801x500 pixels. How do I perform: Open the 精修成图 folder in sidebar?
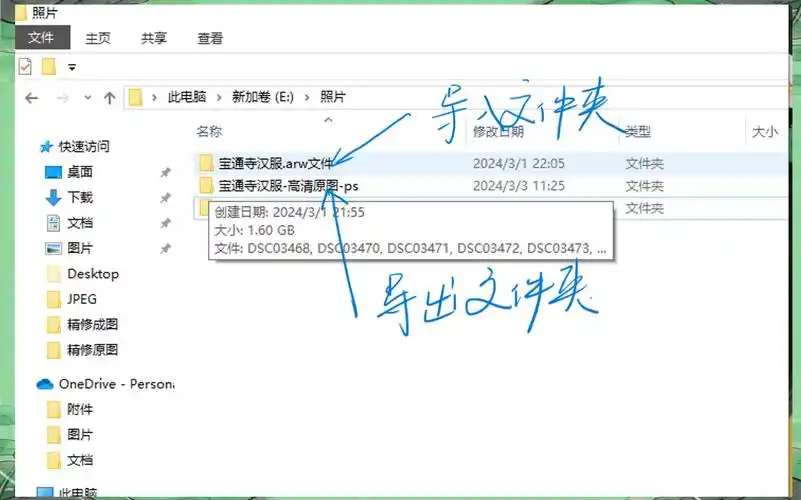[x=92, y=324]
